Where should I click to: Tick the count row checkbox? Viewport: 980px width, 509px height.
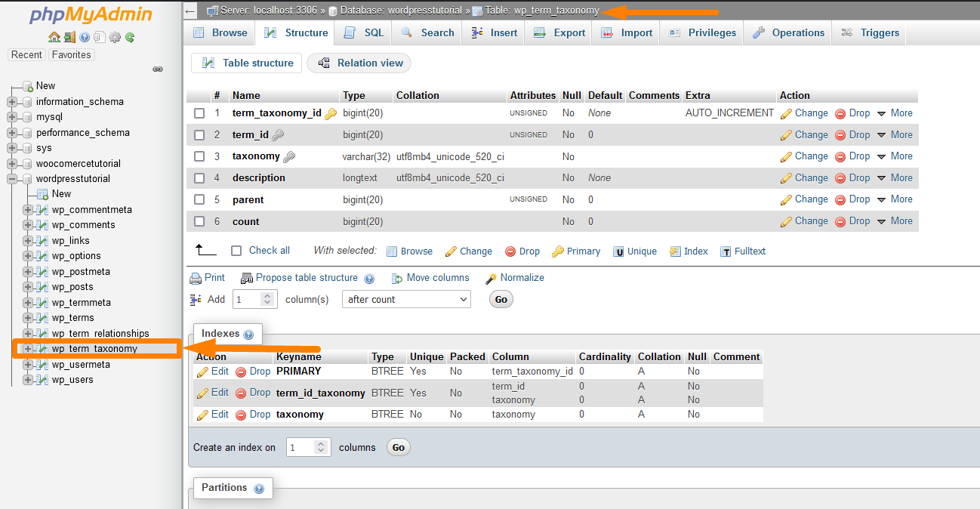[x=199, y=221]
